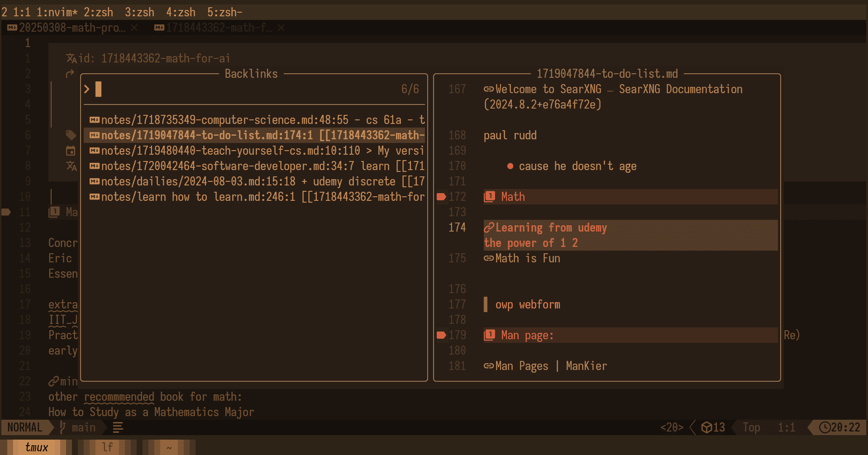Click the Backlinks search prompt field

[x=244, y=89]
